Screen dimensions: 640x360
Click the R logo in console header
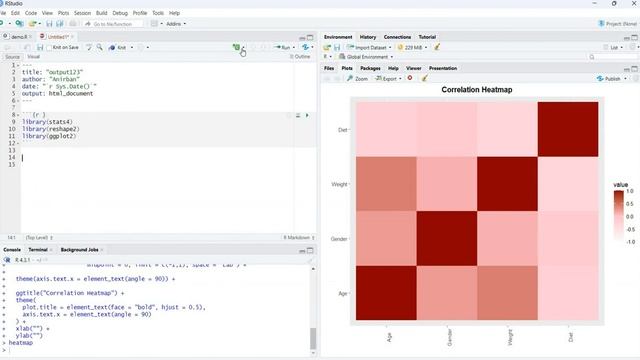7,260
